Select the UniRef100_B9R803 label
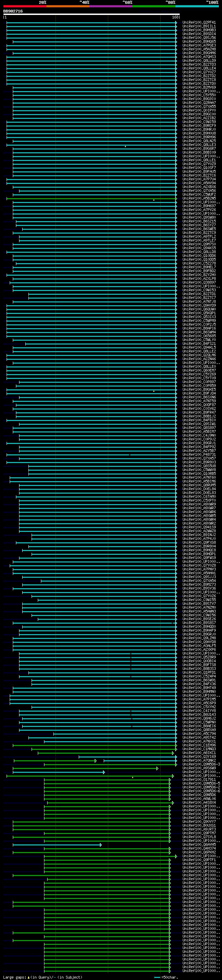 coord(199,462)
